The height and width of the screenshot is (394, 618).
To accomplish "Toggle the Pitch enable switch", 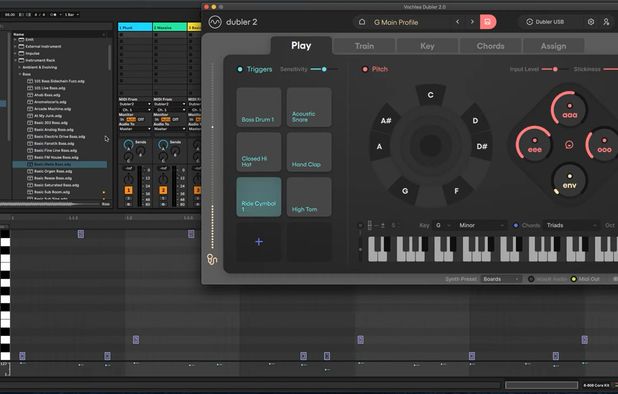I will pos(365,69).
